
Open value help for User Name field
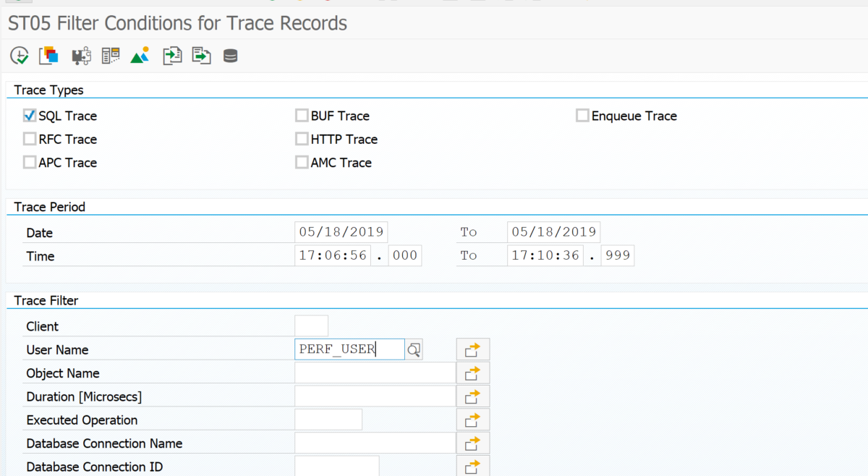pos(413,349)
